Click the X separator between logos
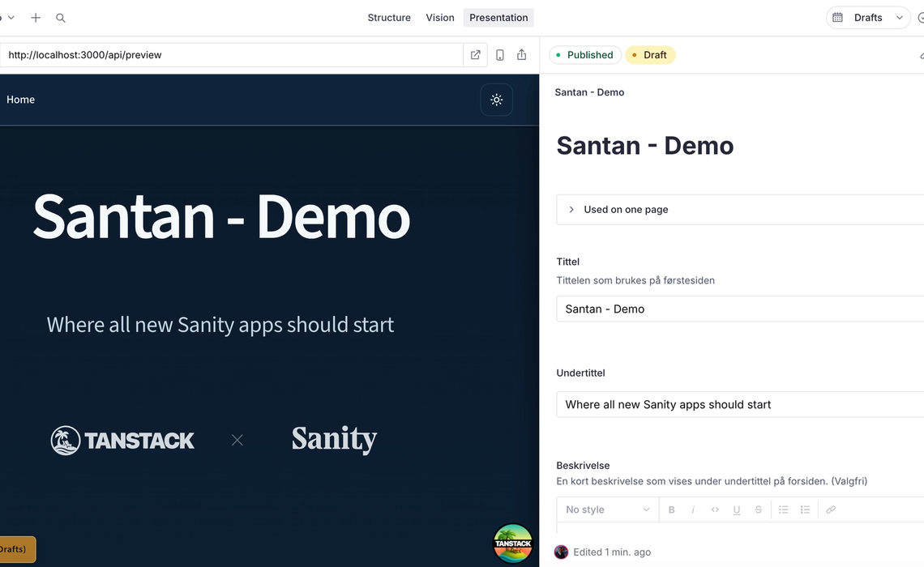 click(x=237, y=440)
